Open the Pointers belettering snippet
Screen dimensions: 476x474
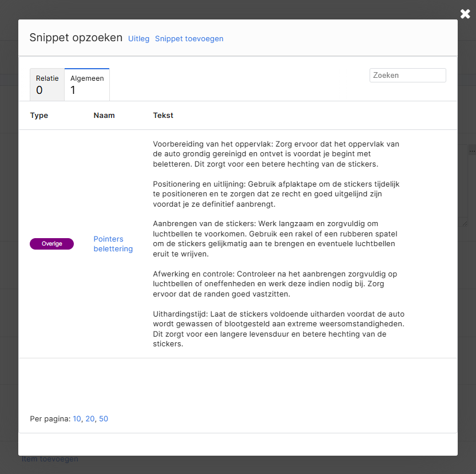pyautogui.click(x=113, y=244)
